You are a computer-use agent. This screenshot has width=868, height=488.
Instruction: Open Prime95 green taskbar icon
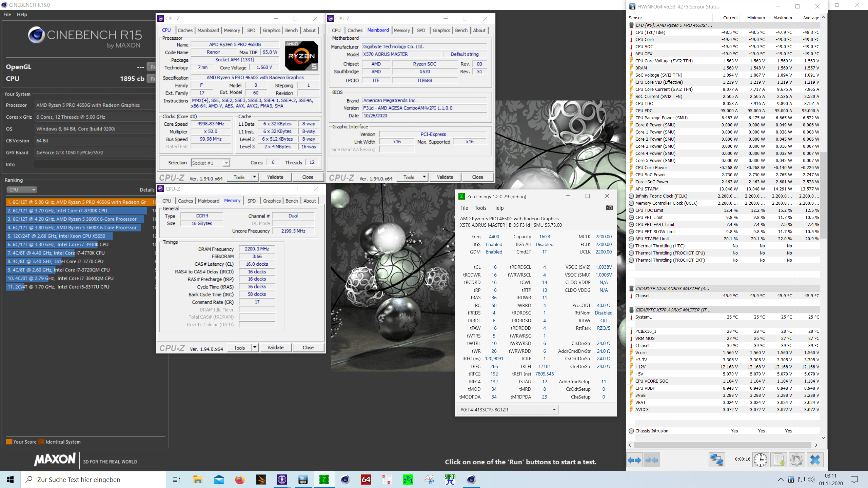(408, 480)
